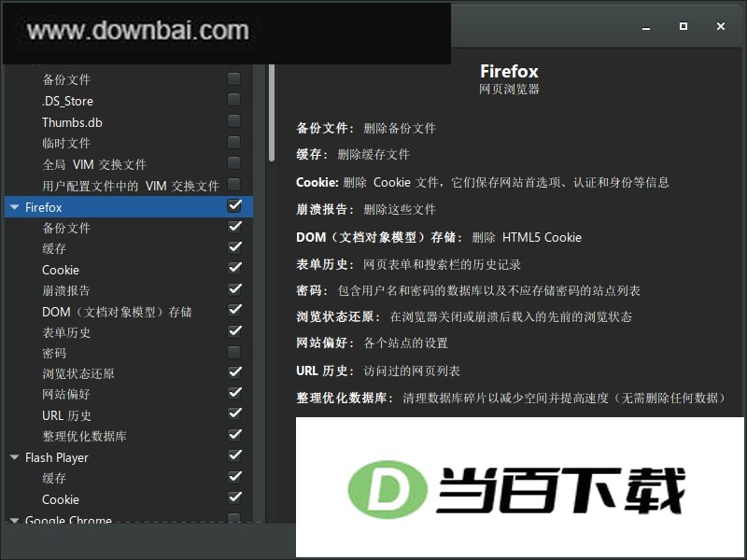Enable the 备份文件 checkbox above .DS_Store
Image resolution: width=747 pixels, height=560 pixels.
tap(233, 78)
